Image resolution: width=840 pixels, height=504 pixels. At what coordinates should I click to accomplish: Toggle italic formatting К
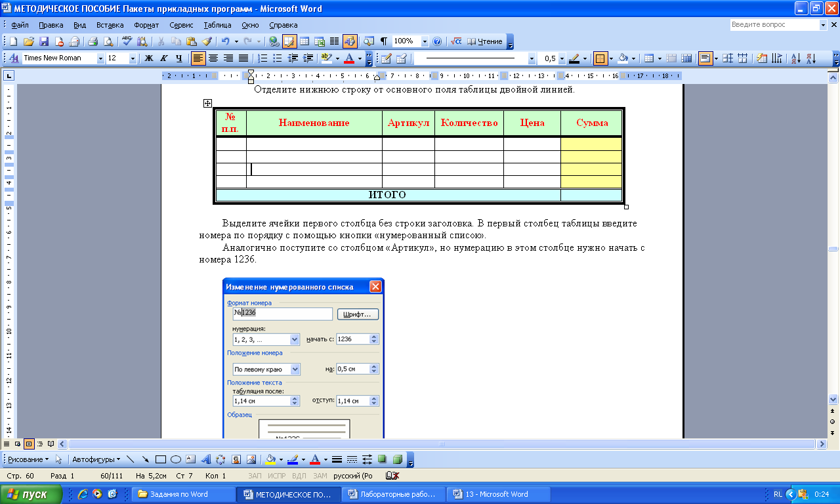click(x=163, y=58)
